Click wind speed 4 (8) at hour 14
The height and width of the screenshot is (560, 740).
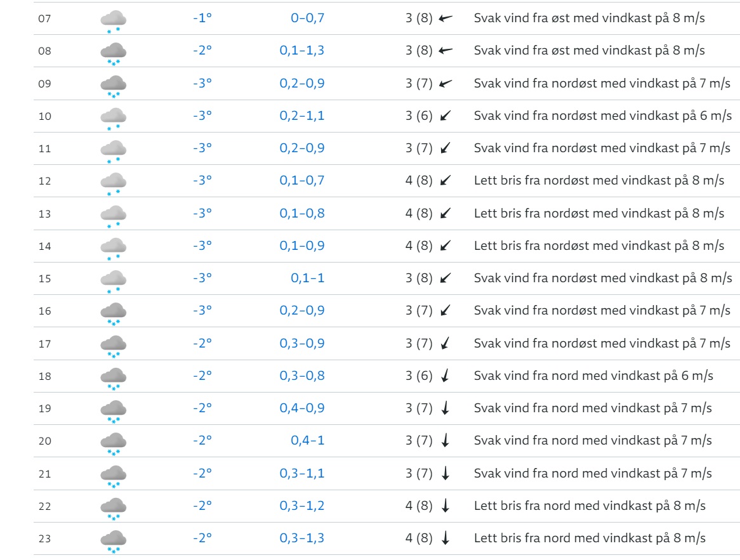(419, 245)
